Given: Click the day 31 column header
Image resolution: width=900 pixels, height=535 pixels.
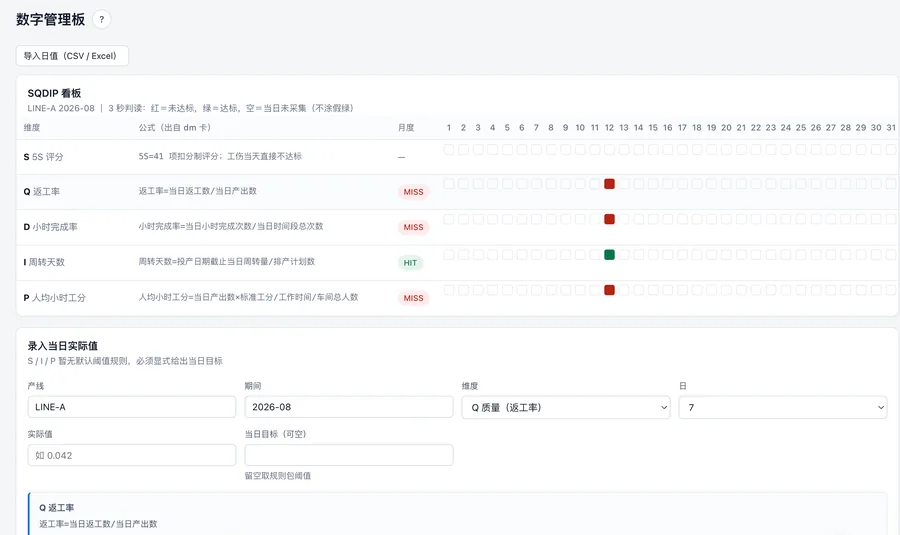Looking at the screenshot, I should (891, 127).
